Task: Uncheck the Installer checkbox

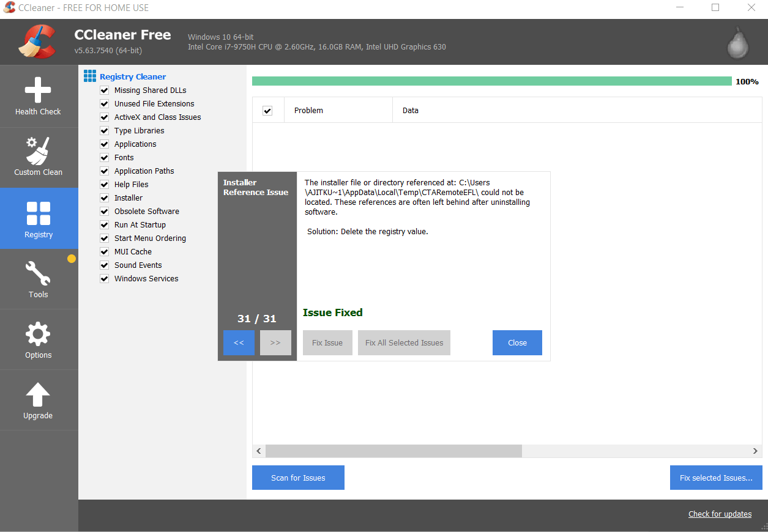Action: [105, 198]
